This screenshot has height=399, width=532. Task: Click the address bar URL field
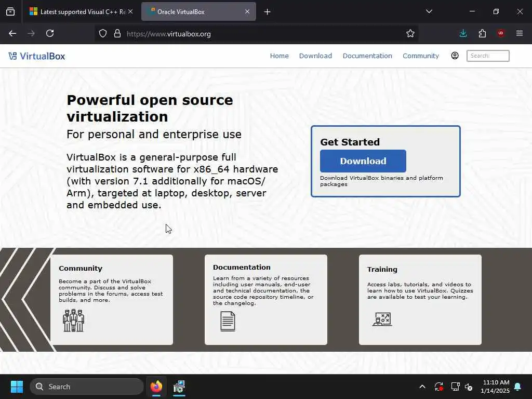[258, 34]
